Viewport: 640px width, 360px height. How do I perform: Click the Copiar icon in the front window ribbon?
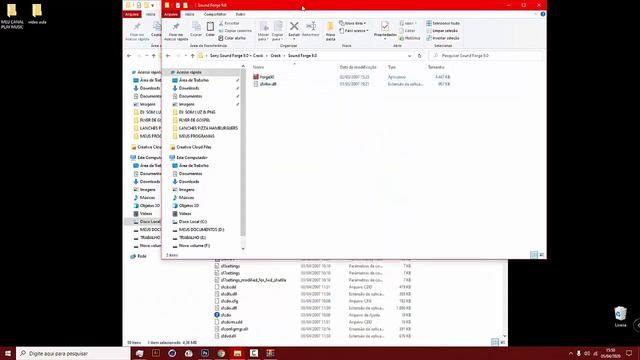point(196,29)
